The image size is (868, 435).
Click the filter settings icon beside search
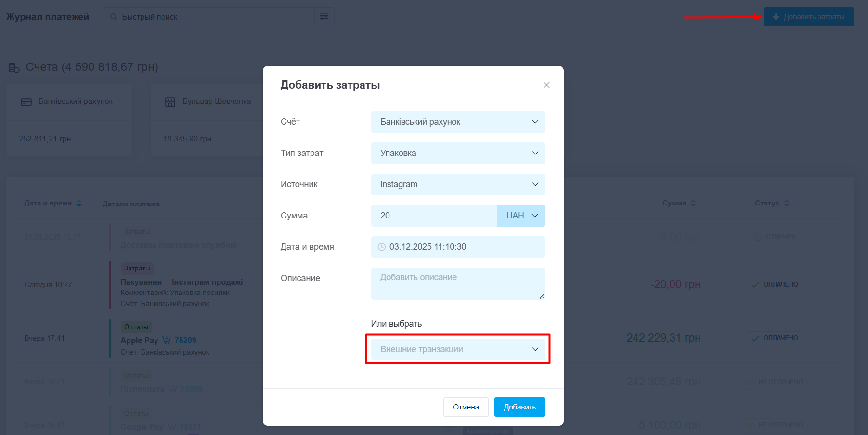[324, 16]
